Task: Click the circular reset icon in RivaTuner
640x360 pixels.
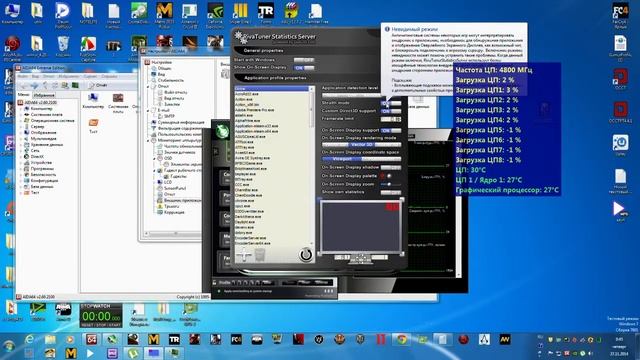Action: (x=305, y=255)
